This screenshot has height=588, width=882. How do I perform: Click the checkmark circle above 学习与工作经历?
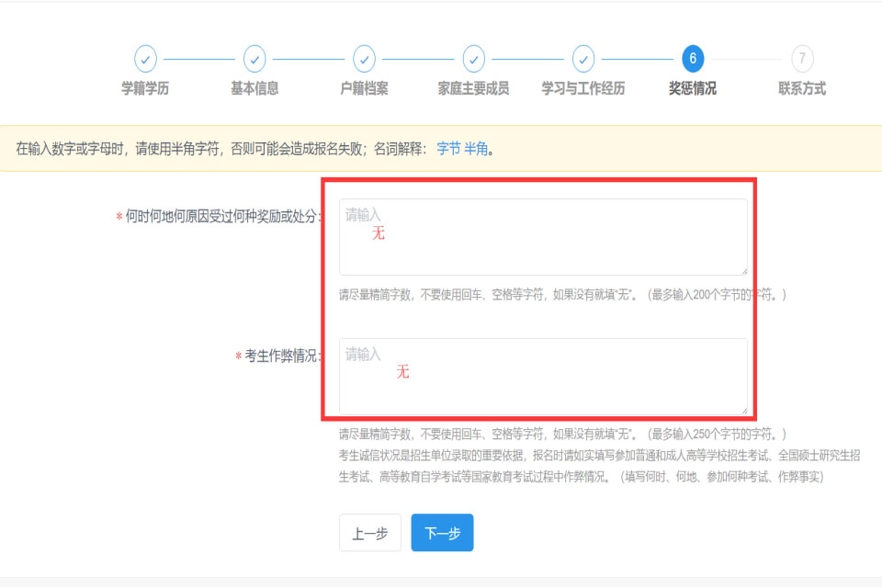coord(582,59)
